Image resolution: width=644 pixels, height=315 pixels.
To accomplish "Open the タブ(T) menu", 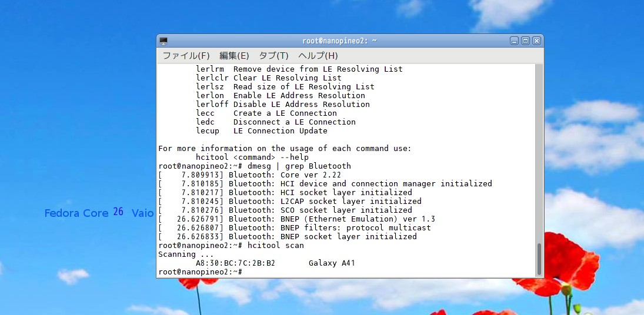I will coord(273,56).
